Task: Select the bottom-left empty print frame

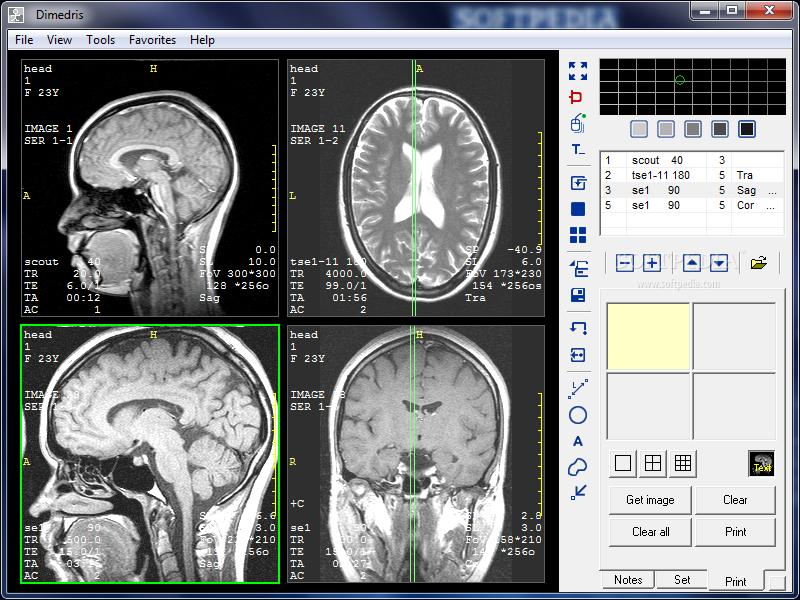Action: coord(648,406)
